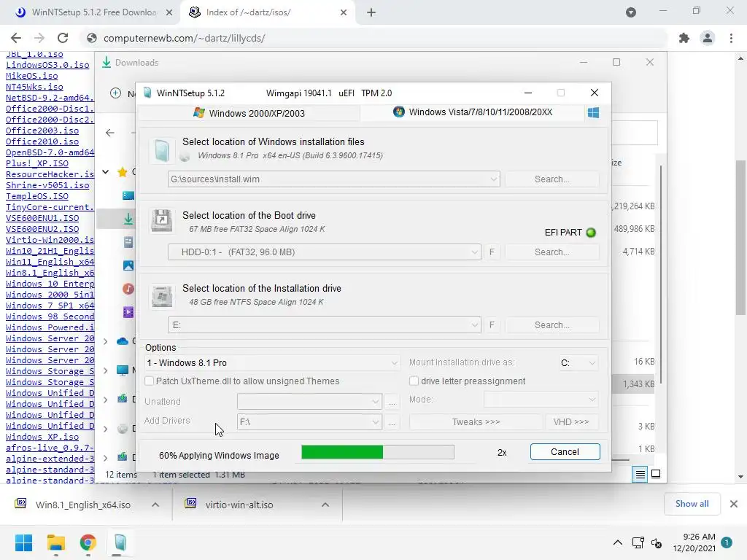Open the Add Drivers F:\ dropdown
The width and height of the screenshot is (747, 560).
click(x=376, y=422)
